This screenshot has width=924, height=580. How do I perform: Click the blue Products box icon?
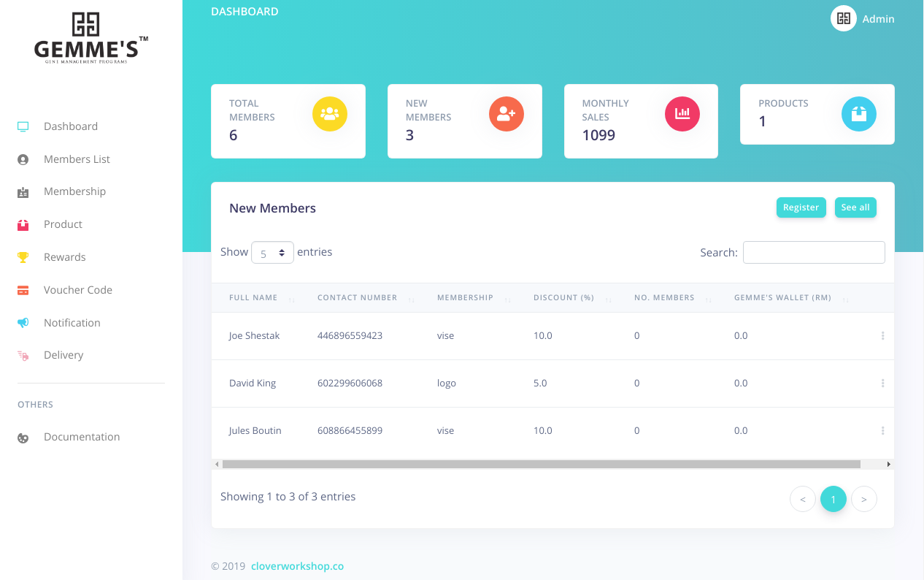858,114
